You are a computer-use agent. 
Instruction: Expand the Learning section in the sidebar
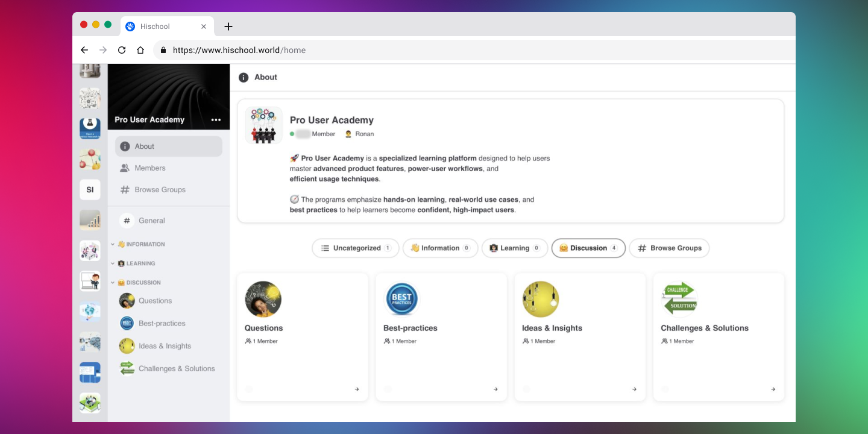[x=113, y=263]
